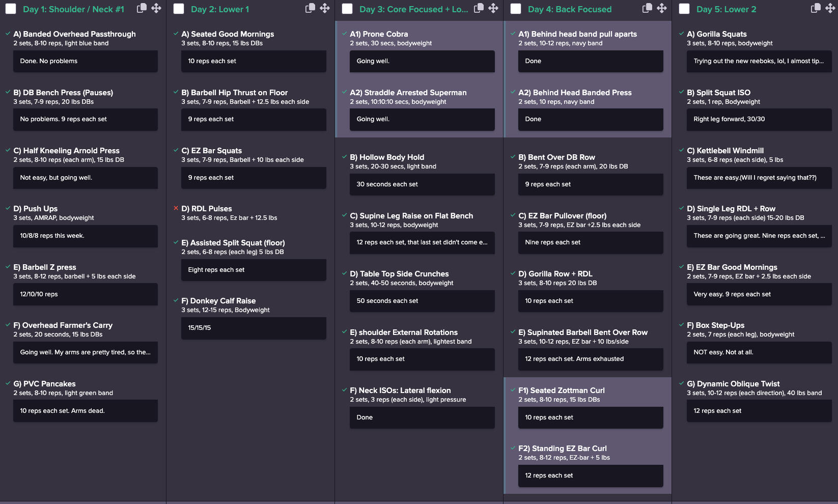Click the red X next to RDL Pulses
838x504 pixels.
pos(176,208)
